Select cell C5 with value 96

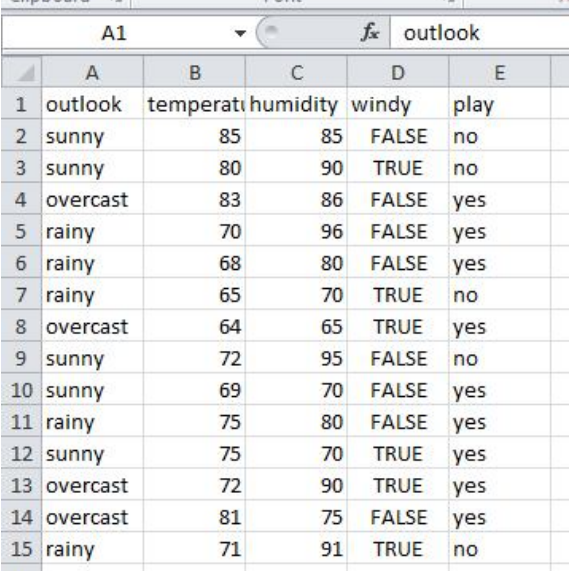(296, 231)
